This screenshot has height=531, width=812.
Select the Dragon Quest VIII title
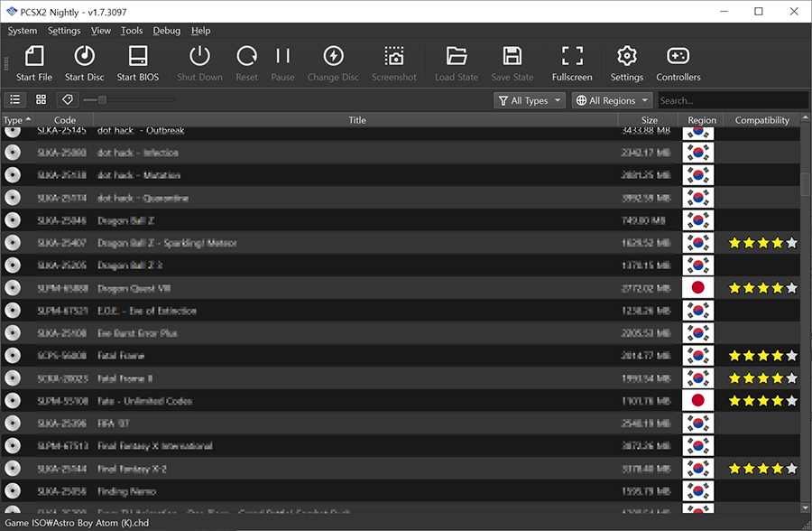tap(134, 288)
